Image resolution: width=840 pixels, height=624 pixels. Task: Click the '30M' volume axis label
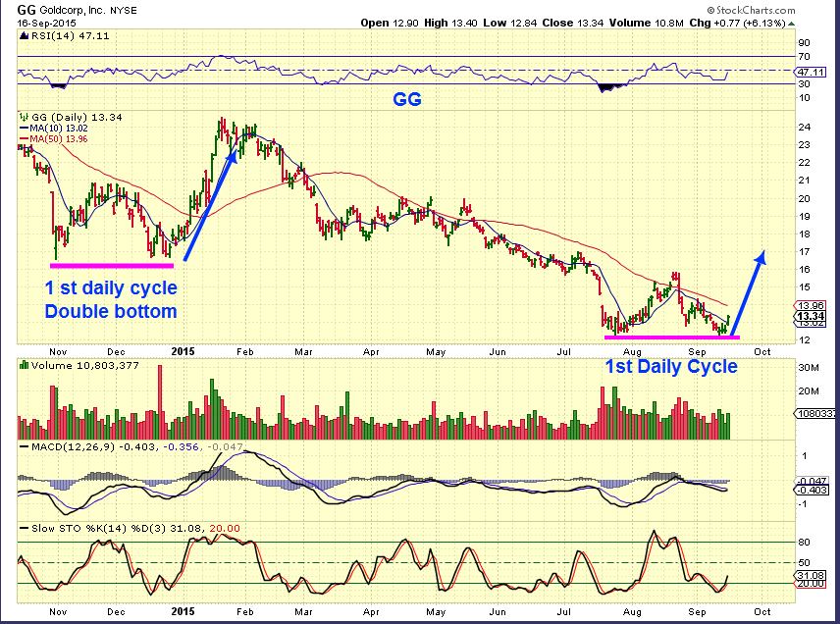pos(809,368)
